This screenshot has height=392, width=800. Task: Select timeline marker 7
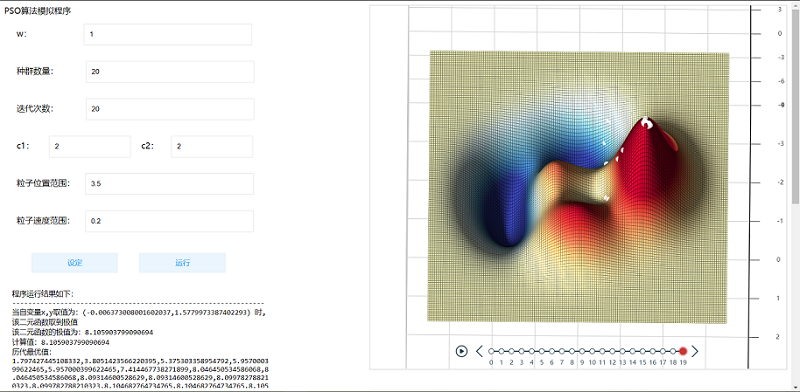tap(562, 351)
